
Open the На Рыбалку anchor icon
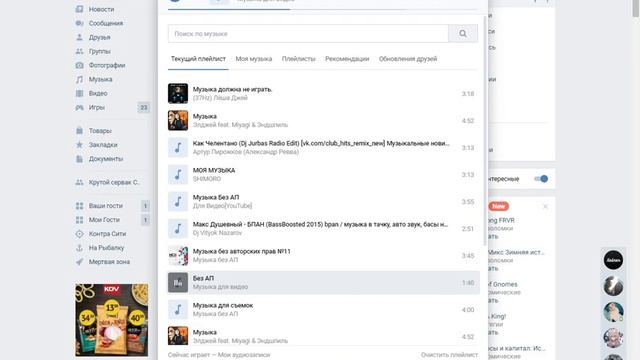[x=80, y=248]
